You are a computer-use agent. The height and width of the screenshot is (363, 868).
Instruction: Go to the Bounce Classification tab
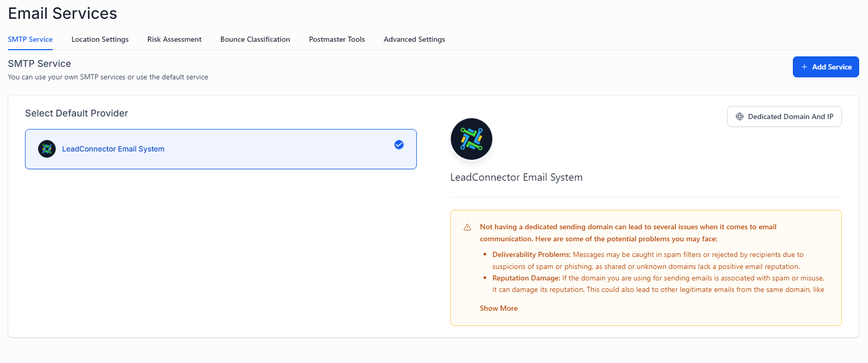pyautogui.click(x=255, y=39)
